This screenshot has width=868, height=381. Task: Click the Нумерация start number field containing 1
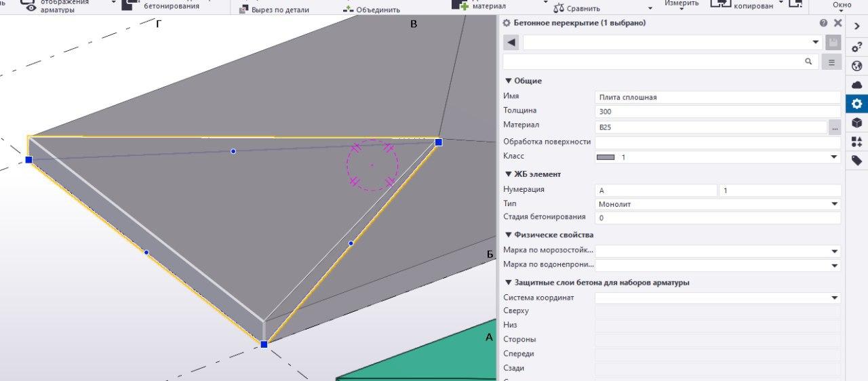pos(780,190)
